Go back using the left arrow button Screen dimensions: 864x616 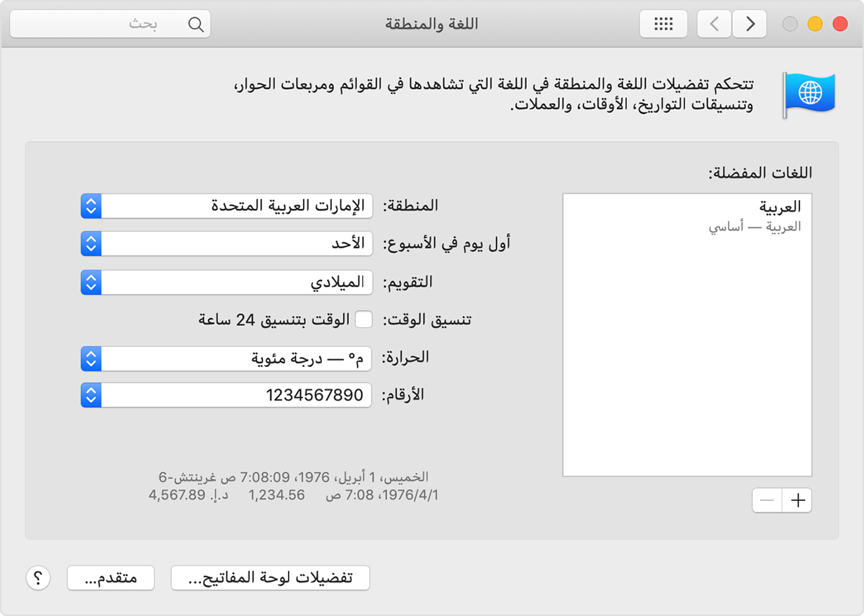714,24
